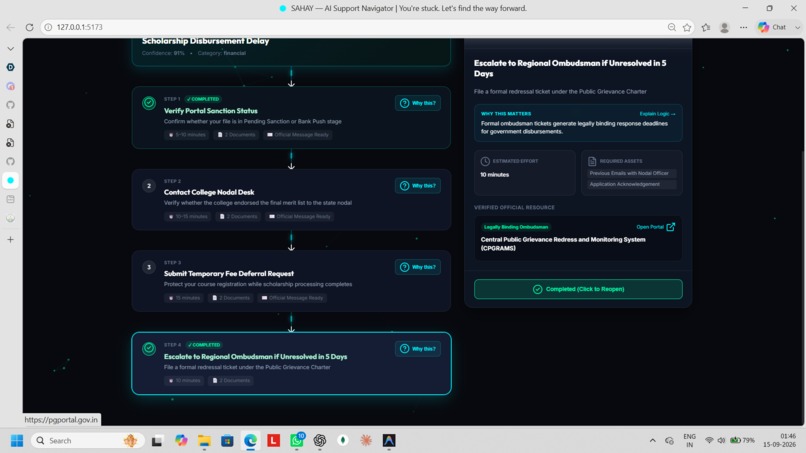The width and height of the screenshot is (806, 453).
Task: Select Verify Portal Sanction Status title
Action: tap(211, 111)
